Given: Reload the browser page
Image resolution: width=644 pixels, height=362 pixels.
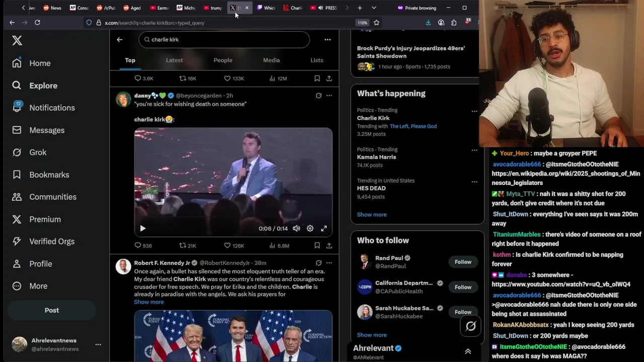Looking at the screenshot, I should (37, 23).
